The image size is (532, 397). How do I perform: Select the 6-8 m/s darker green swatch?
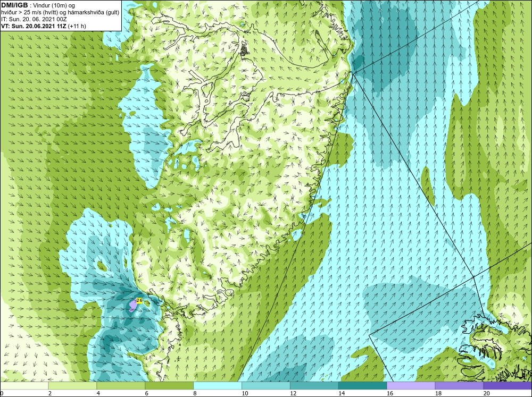(169, 385)
